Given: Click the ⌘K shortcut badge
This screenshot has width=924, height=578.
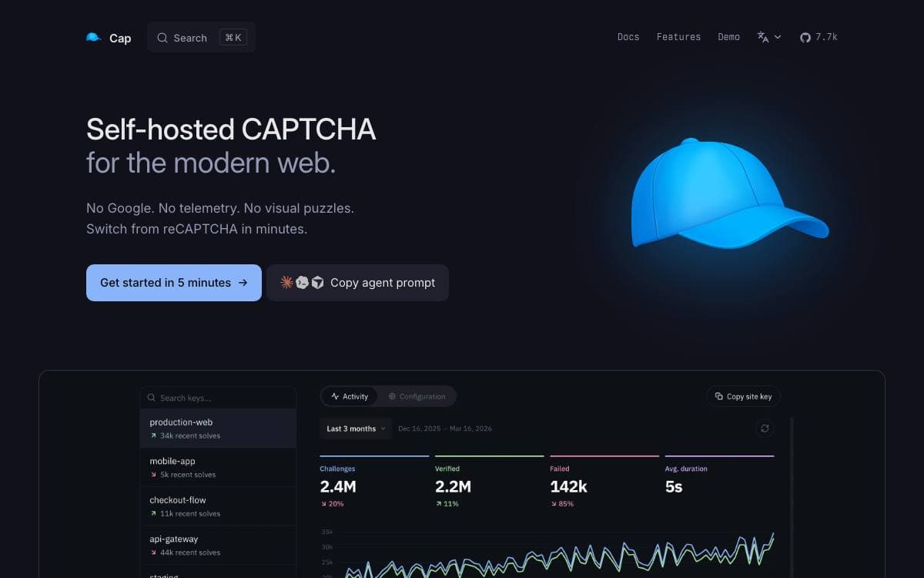Looking at the screenshot, I should 233,38.
